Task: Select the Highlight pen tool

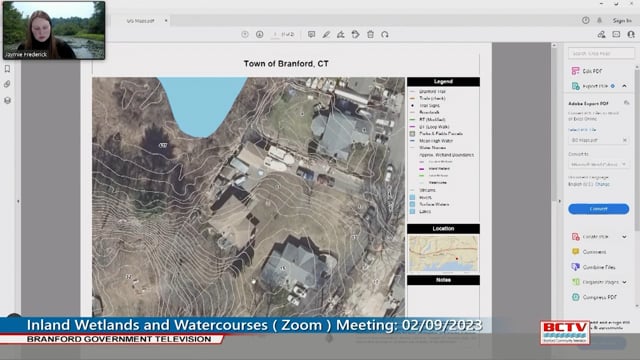Action: point(326,35)
